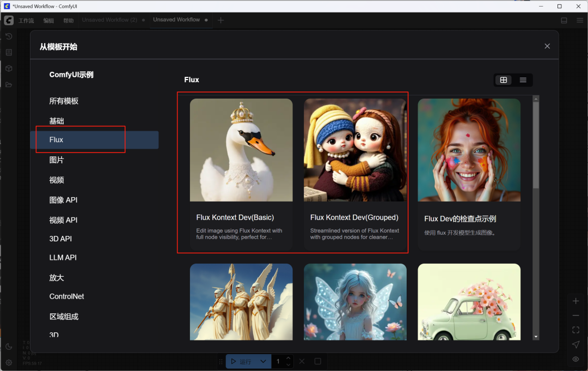Click the fit view icon
This screenshot has height=371, width=588.
coord(576,330)
